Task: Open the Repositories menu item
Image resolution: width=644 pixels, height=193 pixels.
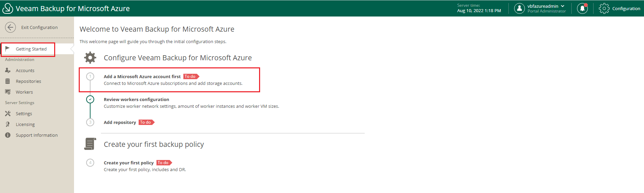Action: (x=28, y=81)
